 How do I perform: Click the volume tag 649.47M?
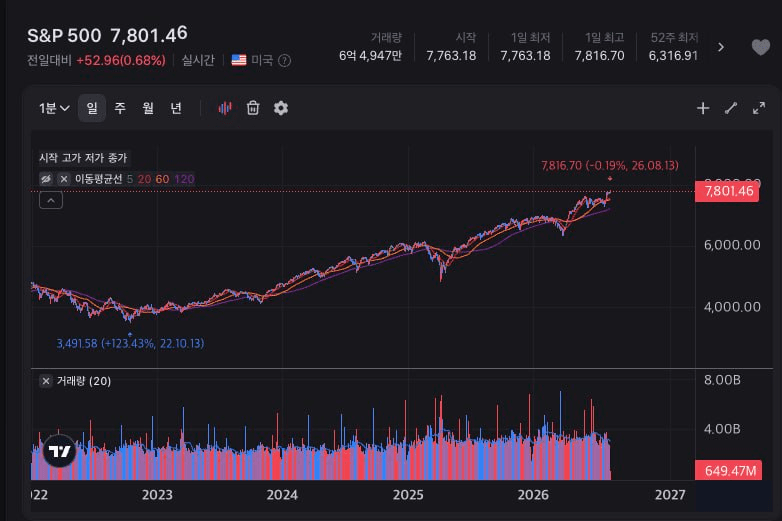[x=729, y=471]
